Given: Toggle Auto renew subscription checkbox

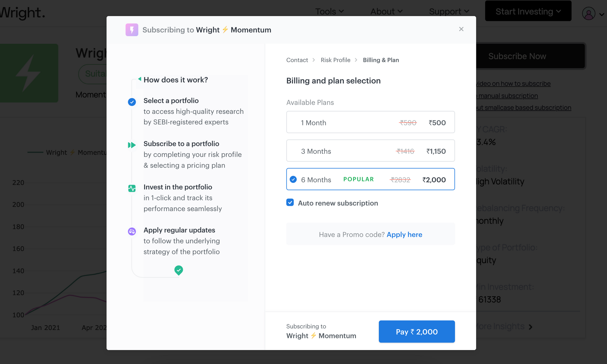Looking at the screenshot, I should click(x=290, y=203).
